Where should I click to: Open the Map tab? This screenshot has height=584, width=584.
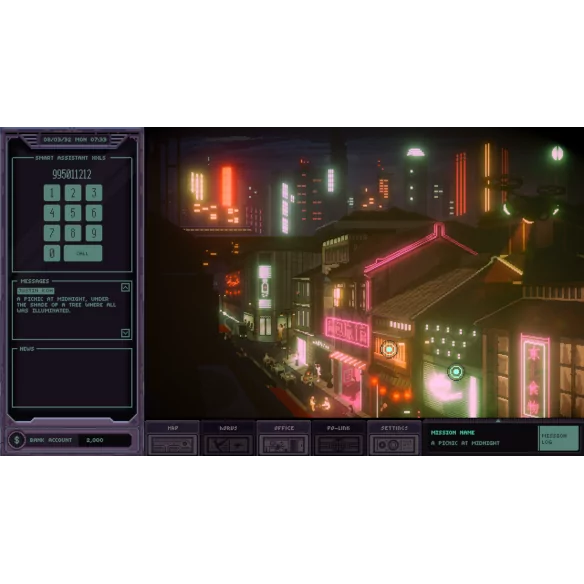(172, 438)
